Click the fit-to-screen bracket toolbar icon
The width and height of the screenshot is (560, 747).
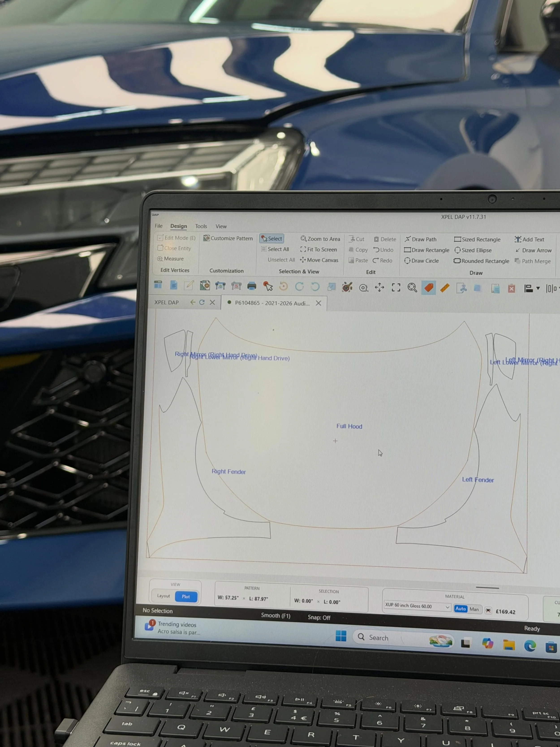(396, 287)
